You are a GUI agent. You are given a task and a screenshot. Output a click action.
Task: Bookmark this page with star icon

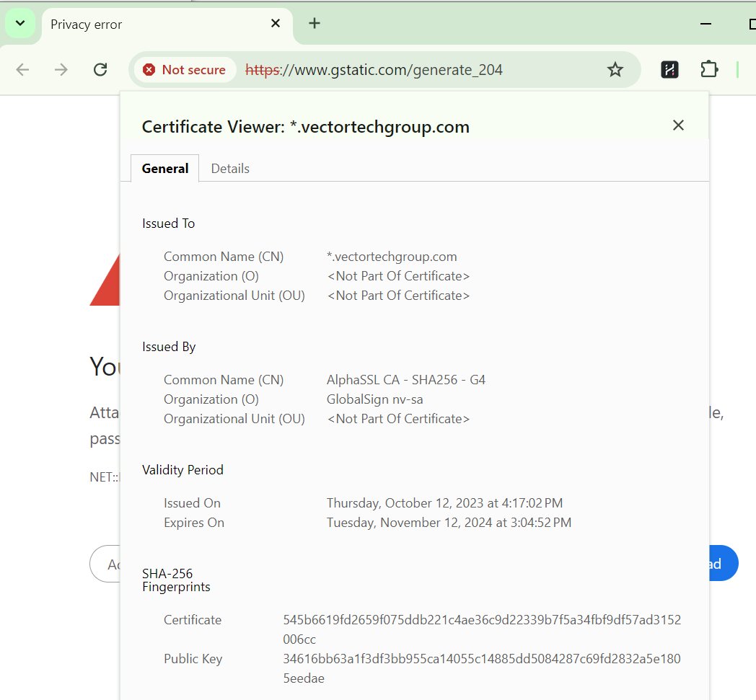click(x=615, y=70)
